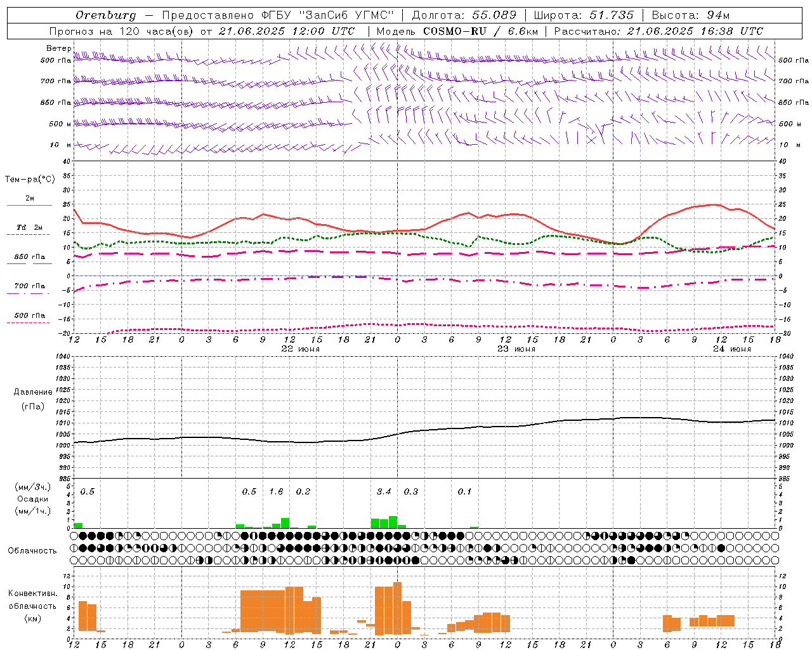Click "850 гПа" entry in temperature legend

click(x=30, y=257)
